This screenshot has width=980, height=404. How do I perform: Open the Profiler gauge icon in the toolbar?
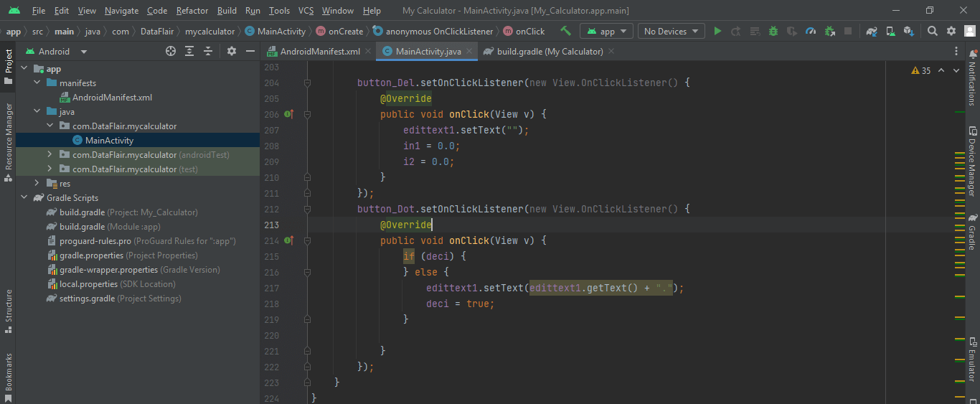pos(811,31)
